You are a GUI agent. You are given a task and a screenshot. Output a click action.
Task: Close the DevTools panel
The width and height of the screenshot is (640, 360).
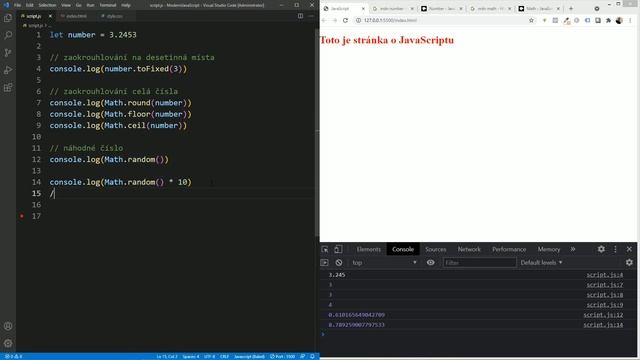click(629, 249)
